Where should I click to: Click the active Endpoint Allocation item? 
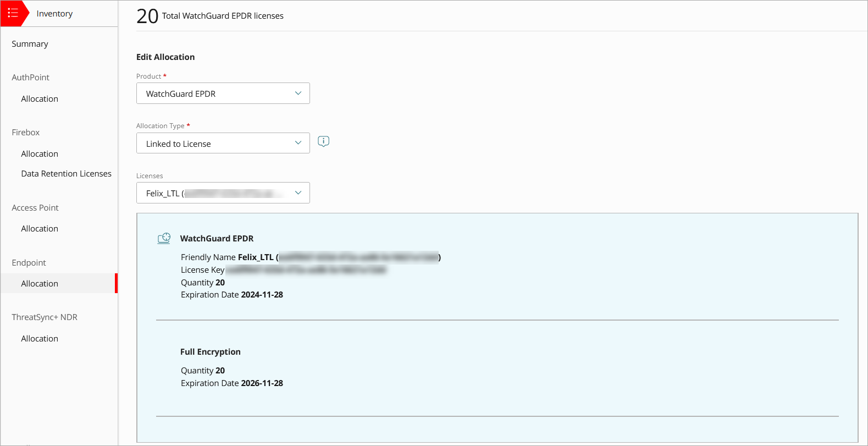tap(40, 284)
